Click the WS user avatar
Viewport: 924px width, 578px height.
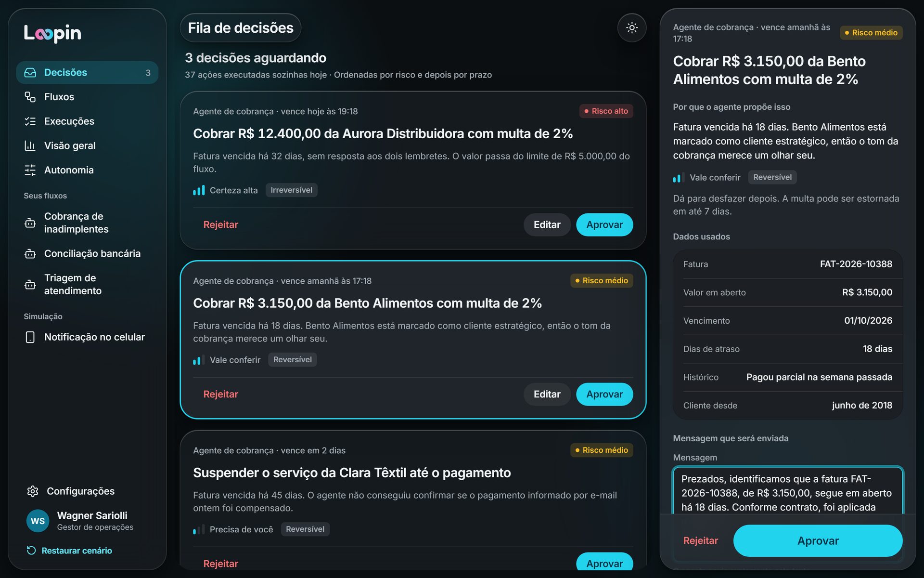pos(38,521)
